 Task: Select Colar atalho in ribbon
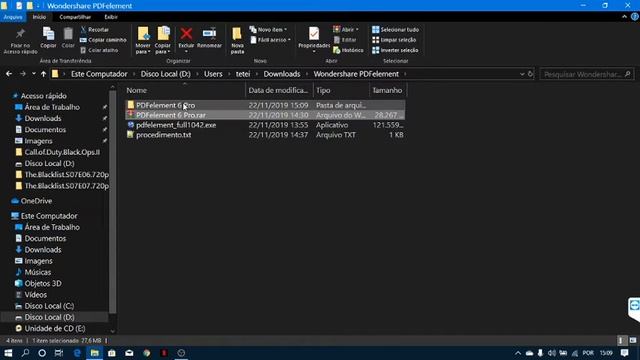pyautogui.click(x=99, y=50)
